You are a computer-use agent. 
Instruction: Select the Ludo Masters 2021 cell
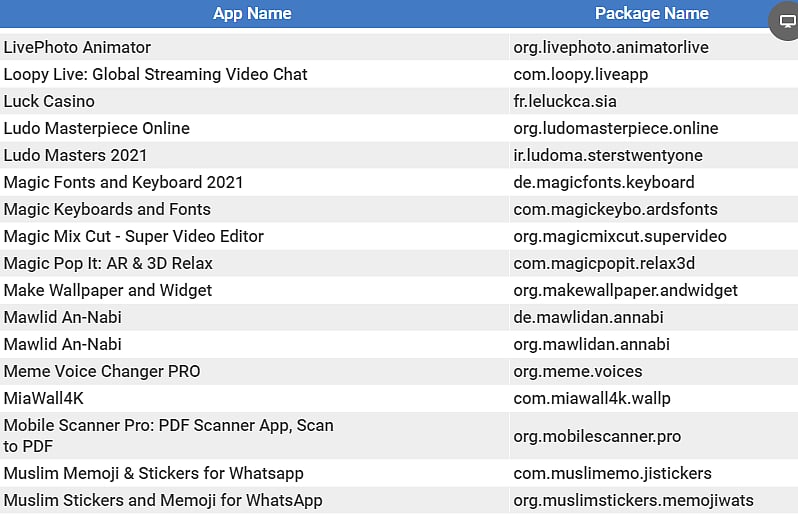click(x=75, y=155)
